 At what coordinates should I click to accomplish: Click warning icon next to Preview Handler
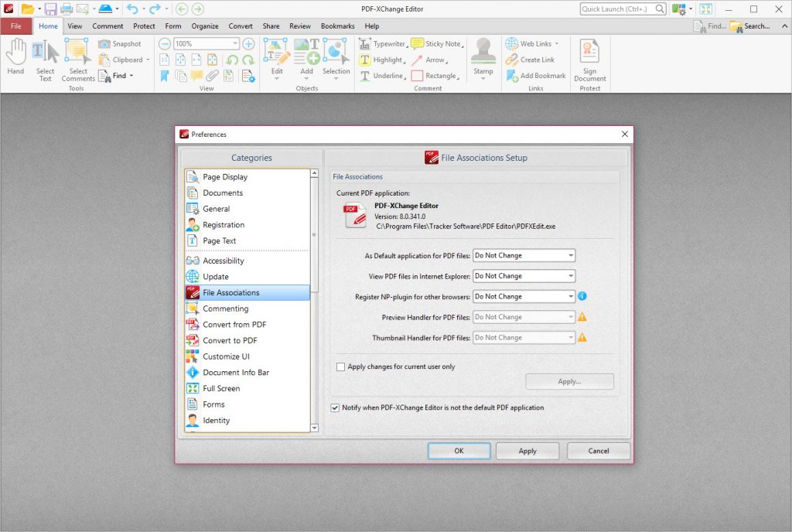click(x=582, y=317)
